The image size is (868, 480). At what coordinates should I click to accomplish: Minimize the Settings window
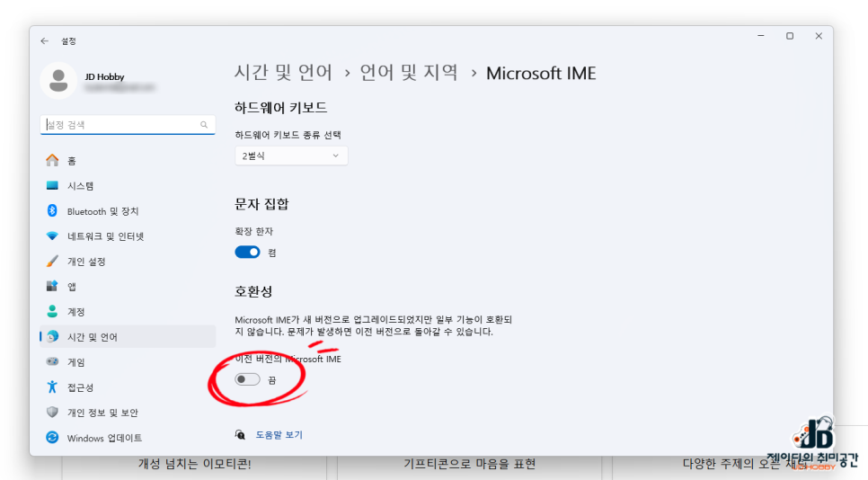coord(760,36)
